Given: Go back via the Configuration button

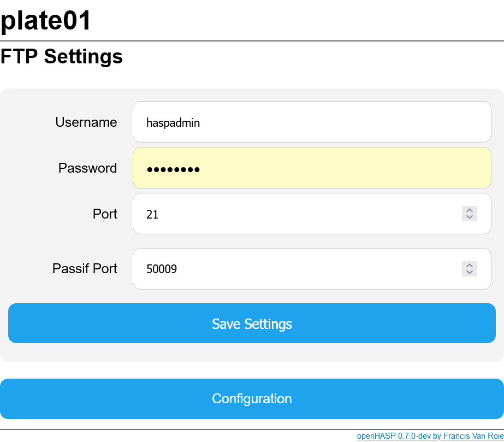Looking at the screenshot, I should pyautogui.click(x=252, y=399).
